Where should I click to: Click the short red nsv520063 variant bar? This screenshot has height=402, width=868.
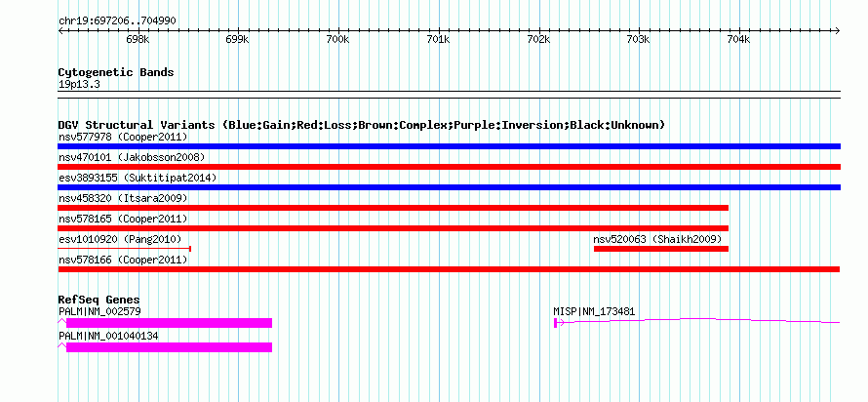(x=661, y=249)
